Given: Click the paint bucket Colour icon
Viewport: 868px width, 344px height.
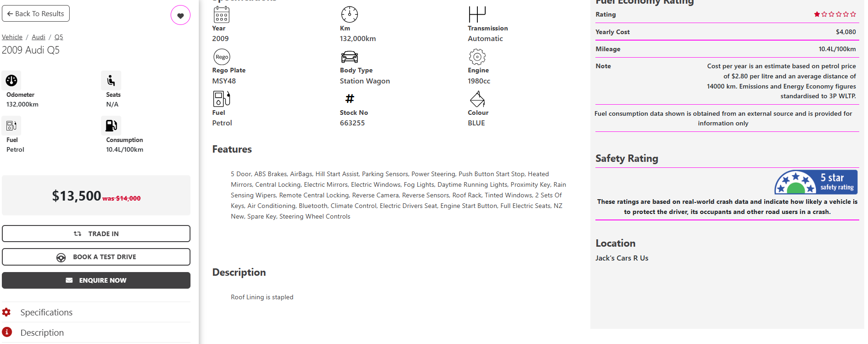Looking at the screenshot, I should 477,99.
